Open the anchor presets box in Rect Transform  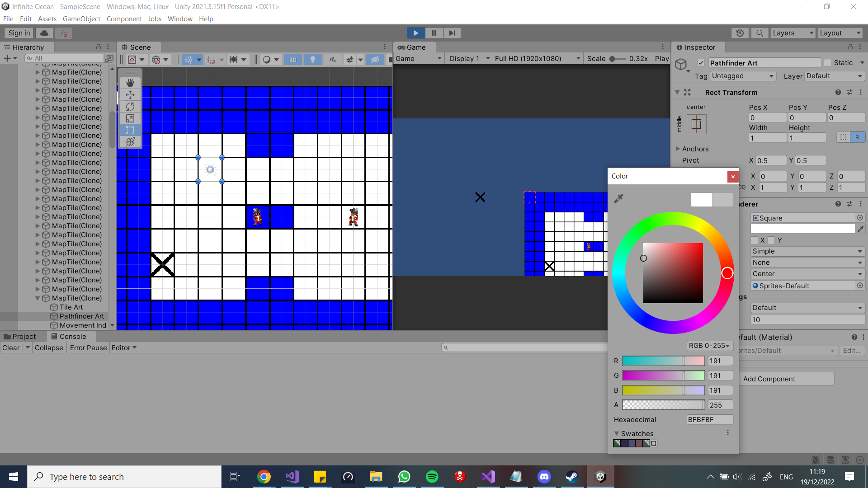pos(697,124)
